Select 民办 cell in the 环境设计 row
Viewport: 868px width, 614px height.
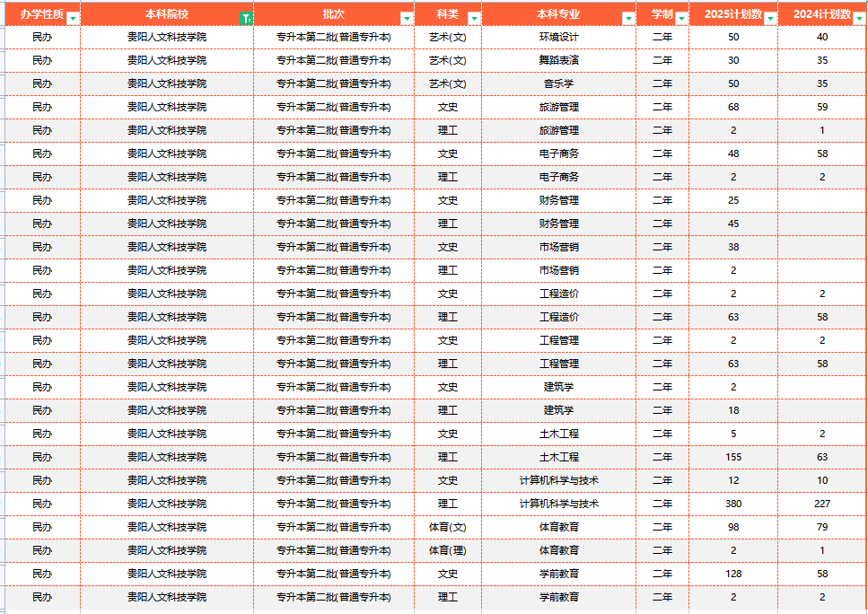point(42,37)
